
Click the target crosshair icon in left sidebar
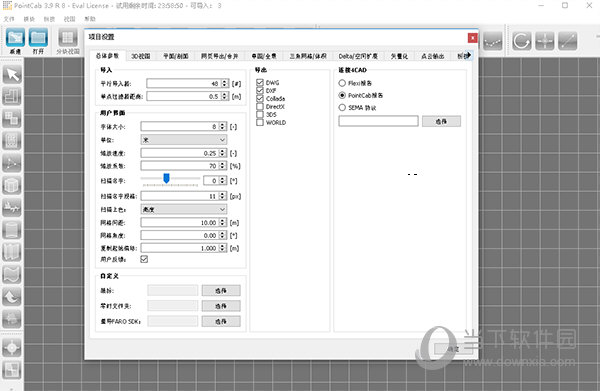[12, 348]
